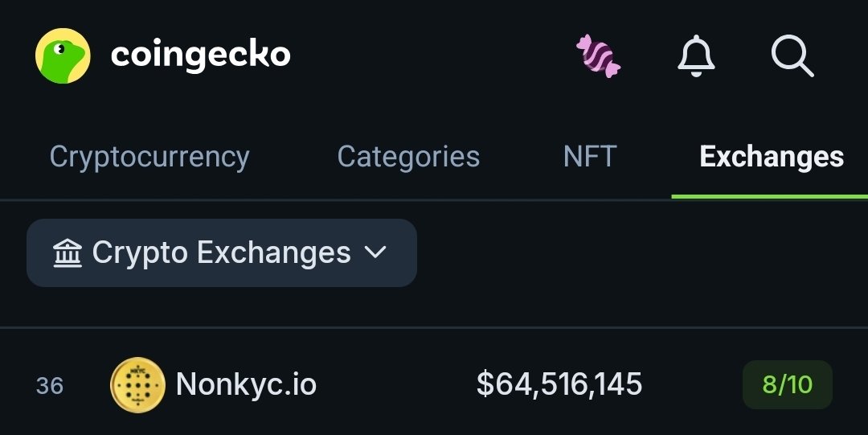The width and height of the screenshot is (868, 435).
Task: Click the 8/10 trust score badge
Action: tap(787, 384)
